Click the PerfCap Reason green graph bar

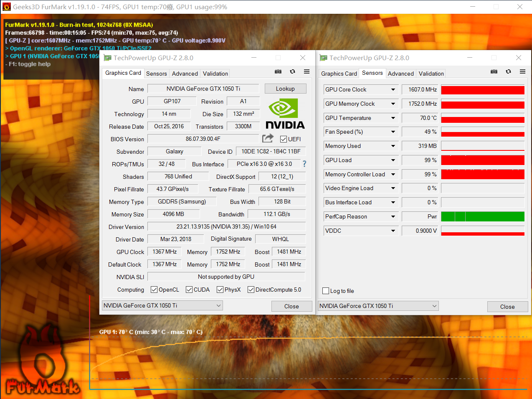483,216
